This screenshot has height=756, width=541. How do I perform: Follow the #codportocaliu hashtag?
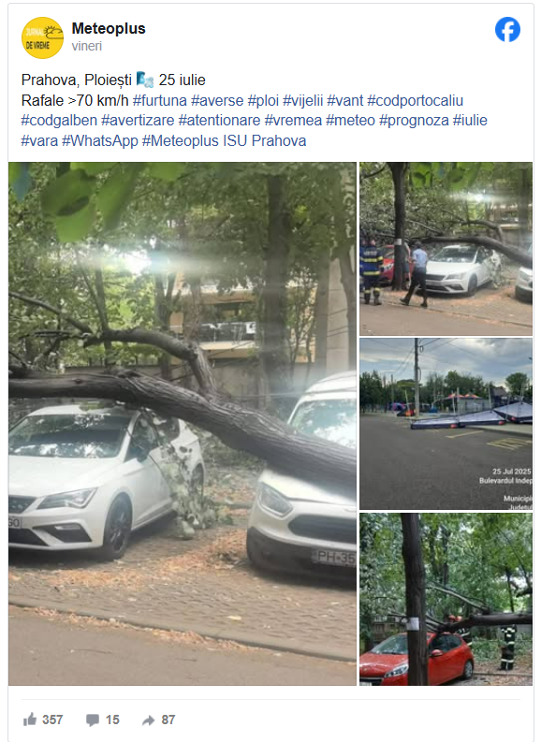(416, 100)
